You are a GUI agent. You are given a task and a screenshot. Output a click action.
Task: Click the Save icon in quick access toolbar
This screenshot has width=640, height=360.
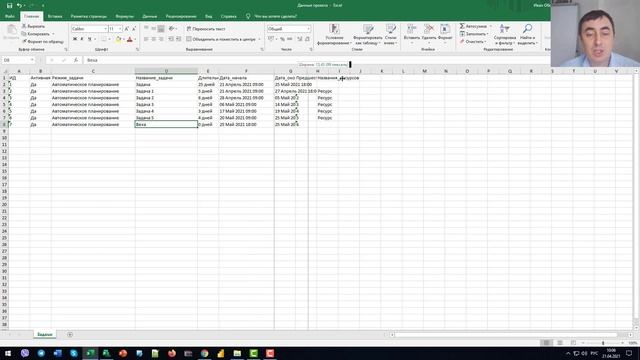tap(9, 5)
